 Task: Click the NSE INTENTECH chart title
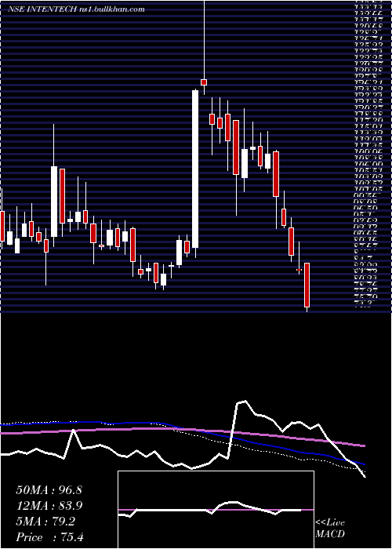pyautogui.click(x=76, y=9)
